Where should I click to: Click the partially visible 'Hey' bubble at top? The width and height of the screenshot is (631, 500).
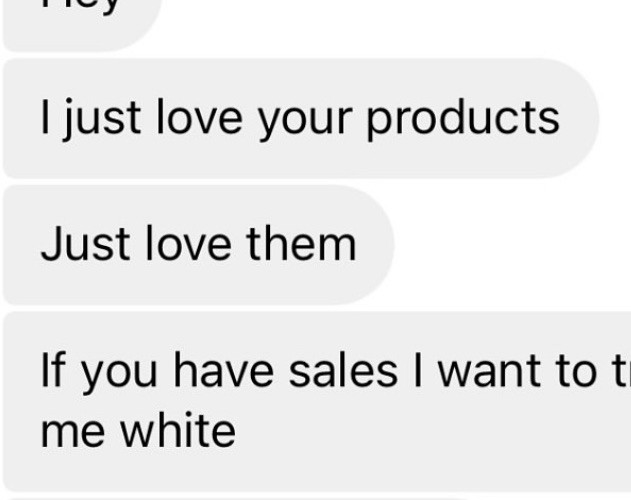click(x=82, y=24)
